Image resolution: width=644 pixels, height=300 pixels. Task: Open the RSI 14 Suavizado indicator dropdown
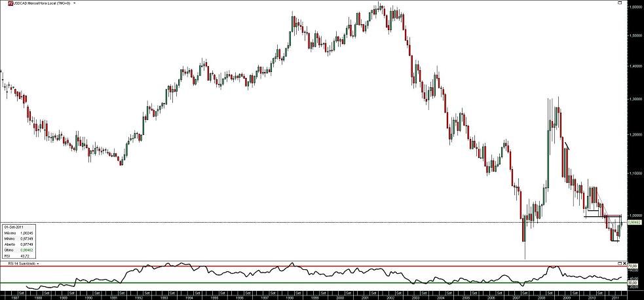point(37,263)
